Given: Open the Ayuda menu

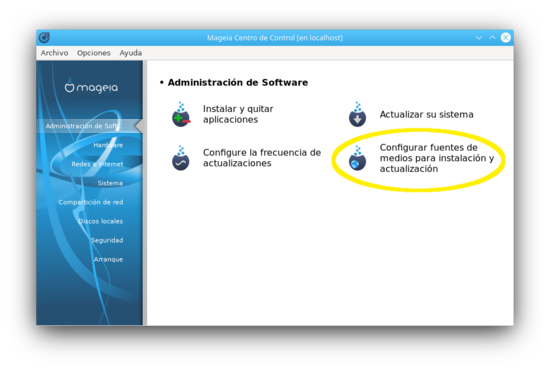Looking at the screenshot, I should pyautogui.click(x=130, y=53).
